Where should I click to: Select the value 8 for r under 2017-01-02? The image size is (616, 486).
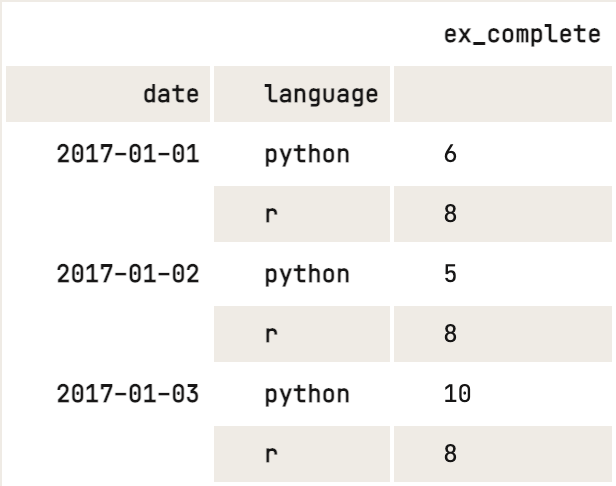click(449, 334)
